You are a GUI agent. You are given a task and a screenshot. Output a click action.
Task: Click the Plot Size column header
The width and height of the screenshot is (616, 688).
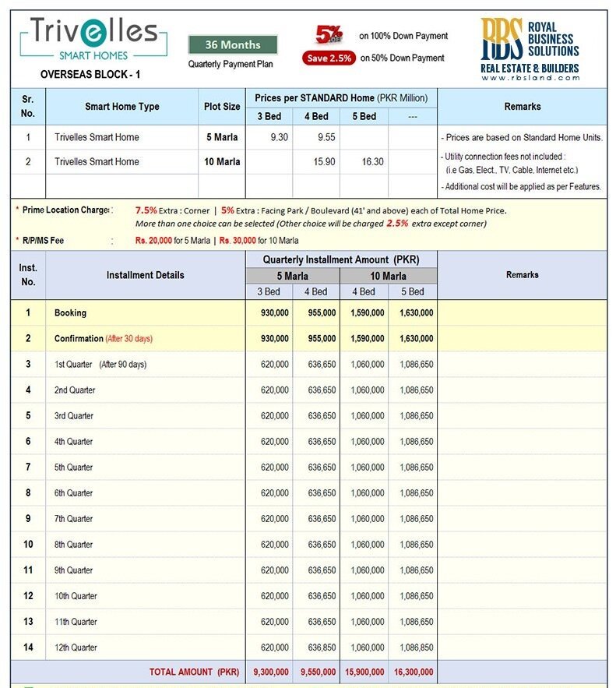(222, 107)
